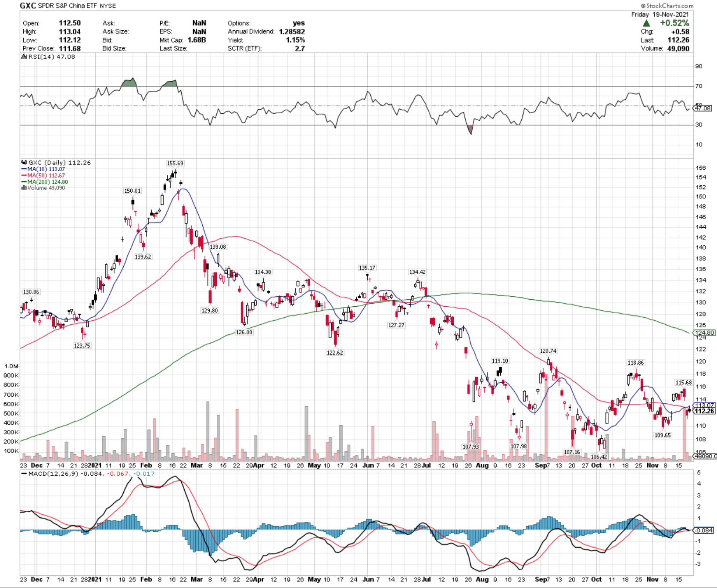Click the 120.74 price label

[x=548, y=351]
